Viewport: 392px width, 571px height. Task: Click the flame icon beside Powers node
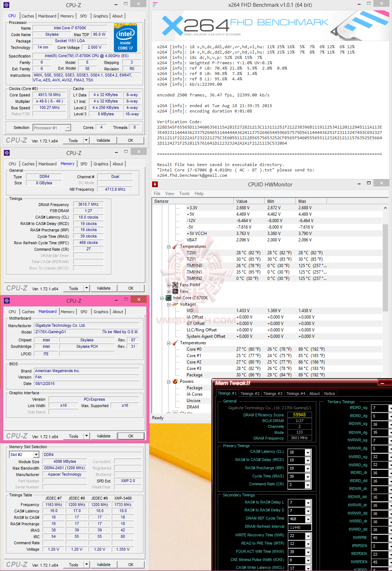tap(175, 381)
